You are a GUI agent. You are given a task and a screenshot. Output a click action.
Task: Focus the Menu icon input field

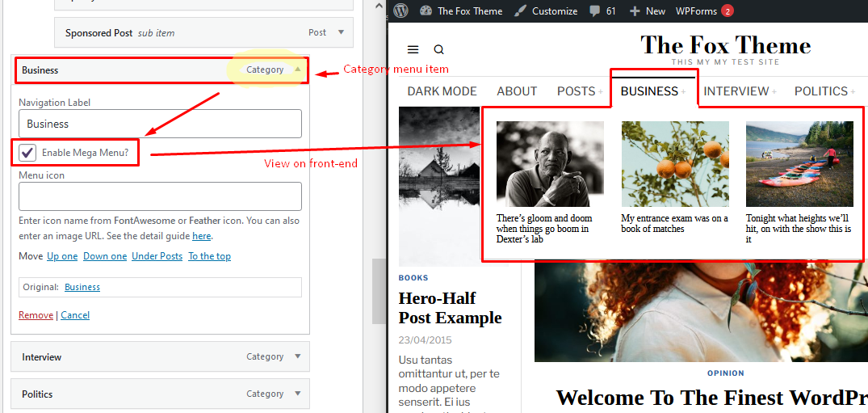(x=160, y=196)
